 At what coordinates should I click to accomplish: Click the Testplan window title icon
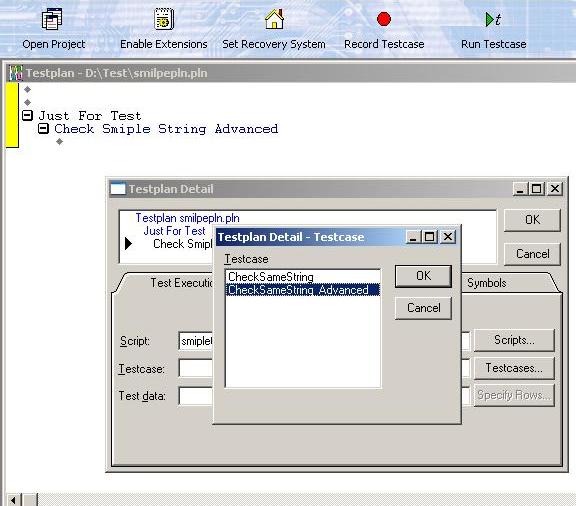pos(16,73)
